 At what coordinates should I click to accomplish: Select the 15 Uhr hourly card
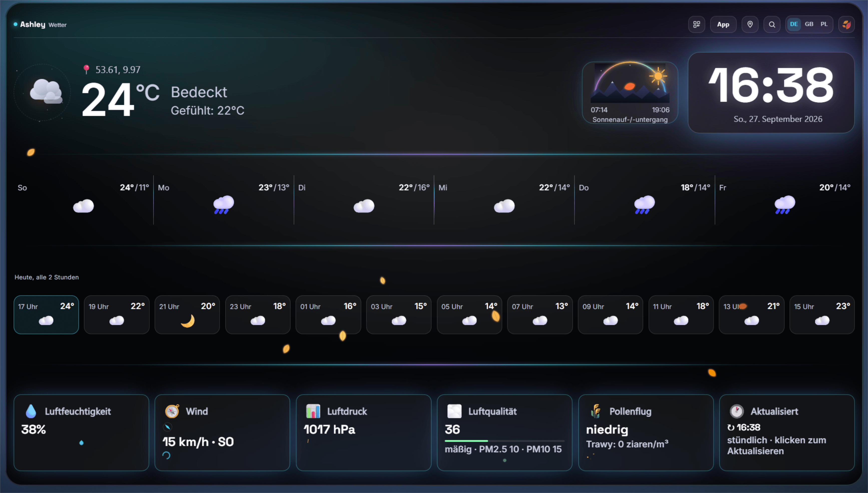pyautogui.click(x=822, y=315)
